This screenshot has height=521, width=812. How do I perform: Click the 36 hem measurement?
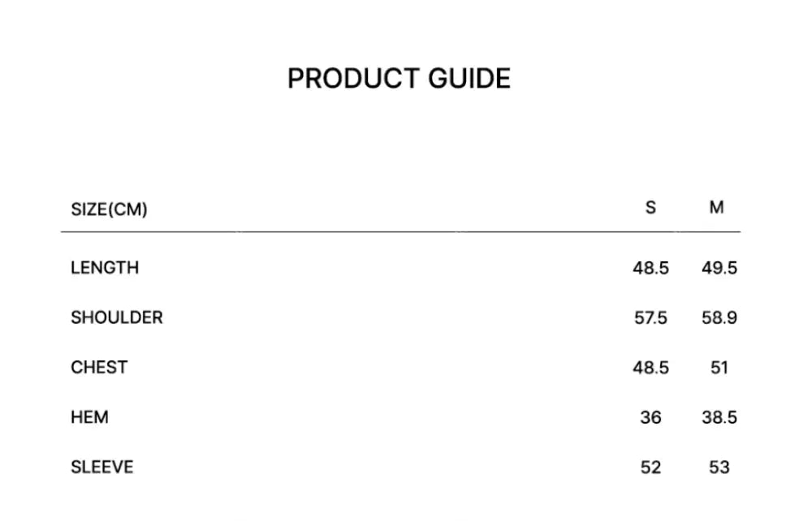[650, 418]
